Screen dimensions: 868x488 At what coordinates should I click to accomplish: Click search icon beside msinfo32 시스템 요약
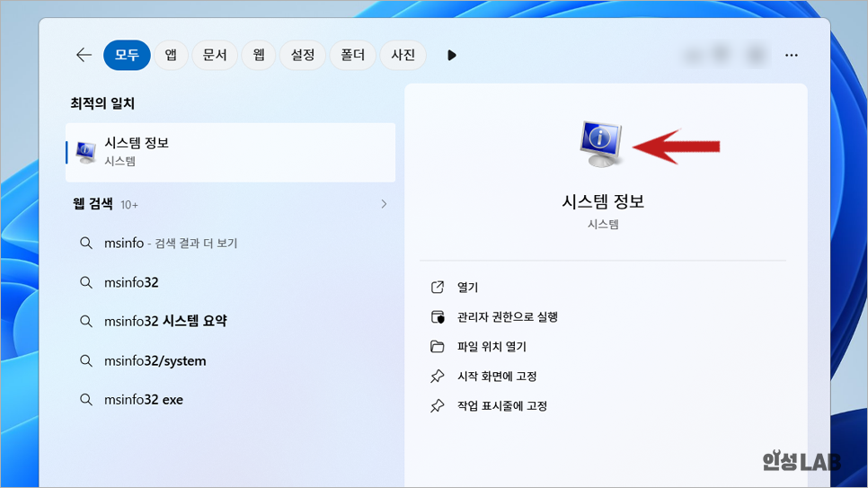(85, 321)
